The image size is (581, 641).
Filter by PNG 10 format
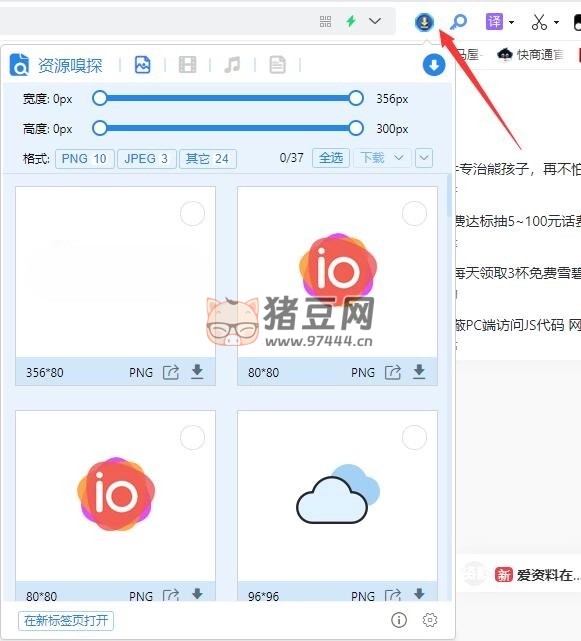point(84,159)
